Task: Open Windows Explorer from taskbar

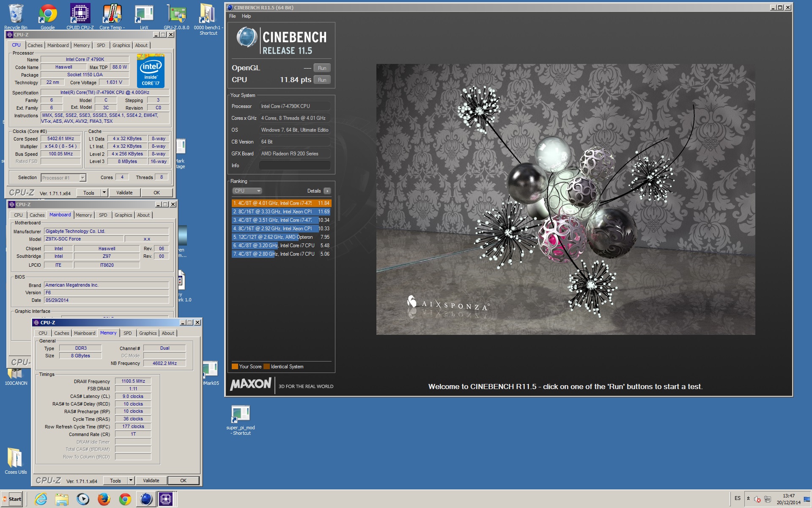Action: click(62, 499)
